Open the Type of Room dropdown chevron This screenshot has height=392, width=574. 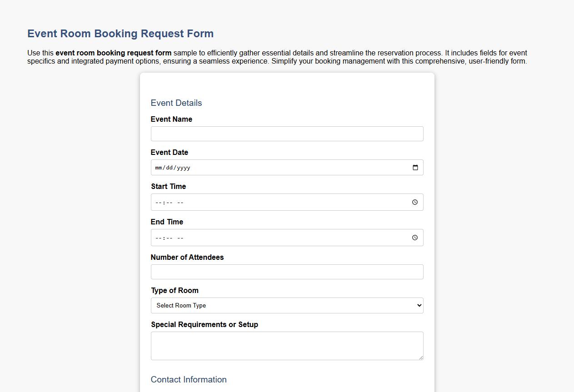[419, 305]
